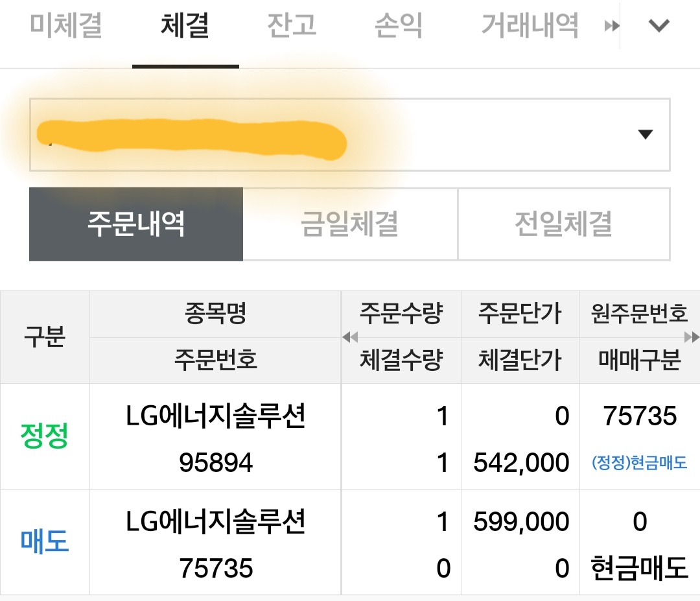Click LG에너지솔루션 in the 매도 row
Image resolution: width=700 pixels, height=601 pixels.
[x=216, y=521]
